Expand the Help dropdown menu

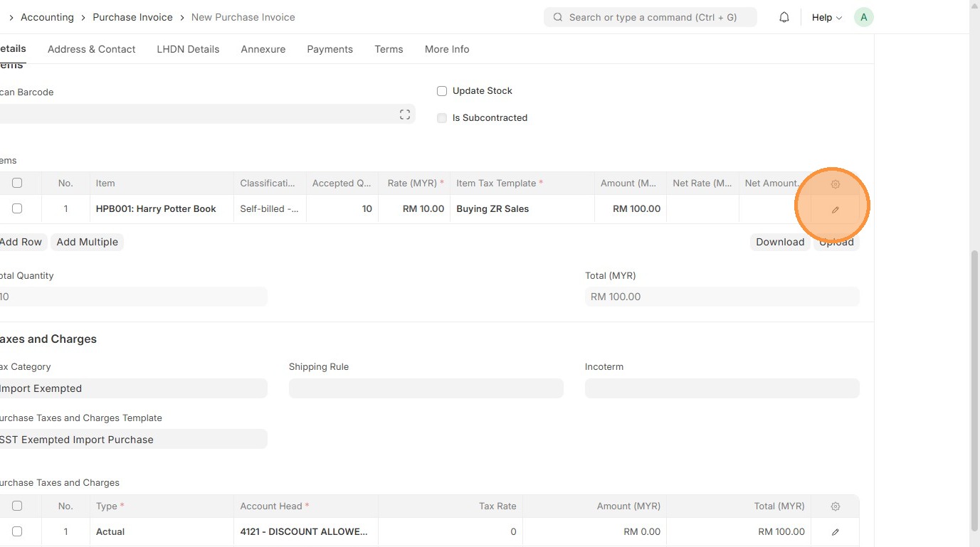point(826,17)
